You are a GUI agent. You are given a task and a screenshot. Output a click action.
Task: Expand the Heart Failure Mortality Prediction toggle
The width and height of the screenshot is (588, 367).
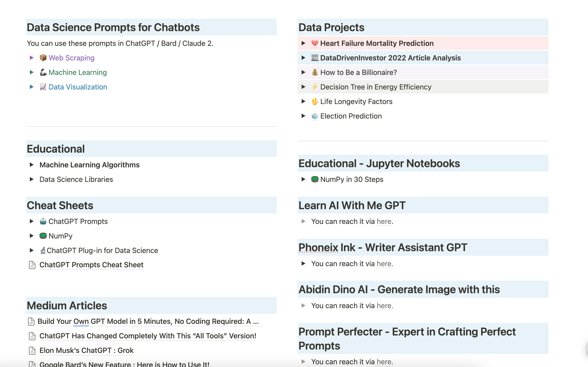(x=303, y=43)
